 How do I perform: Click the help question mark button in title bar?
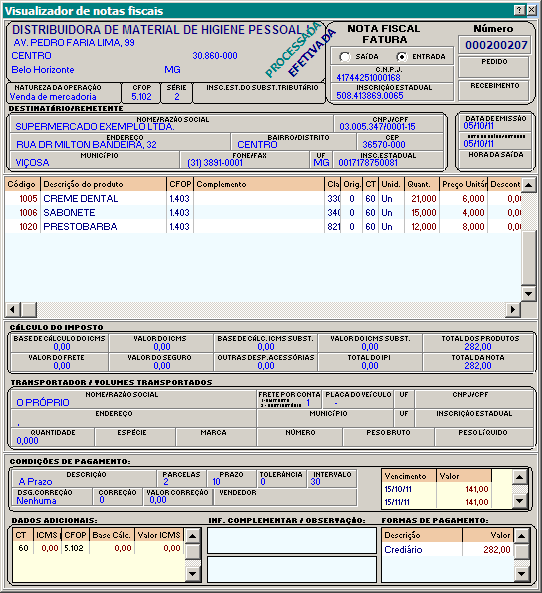pos(520,10)
